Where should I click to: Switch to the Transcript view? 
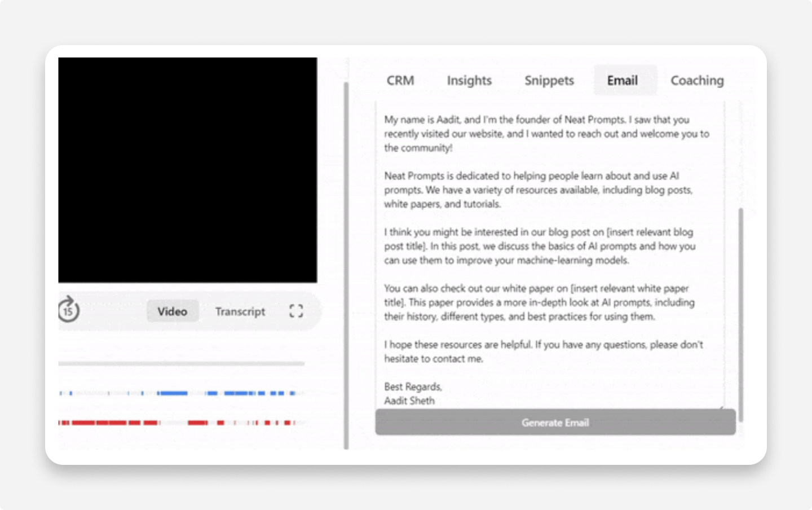pyautogui.click(x=240, y=311)
